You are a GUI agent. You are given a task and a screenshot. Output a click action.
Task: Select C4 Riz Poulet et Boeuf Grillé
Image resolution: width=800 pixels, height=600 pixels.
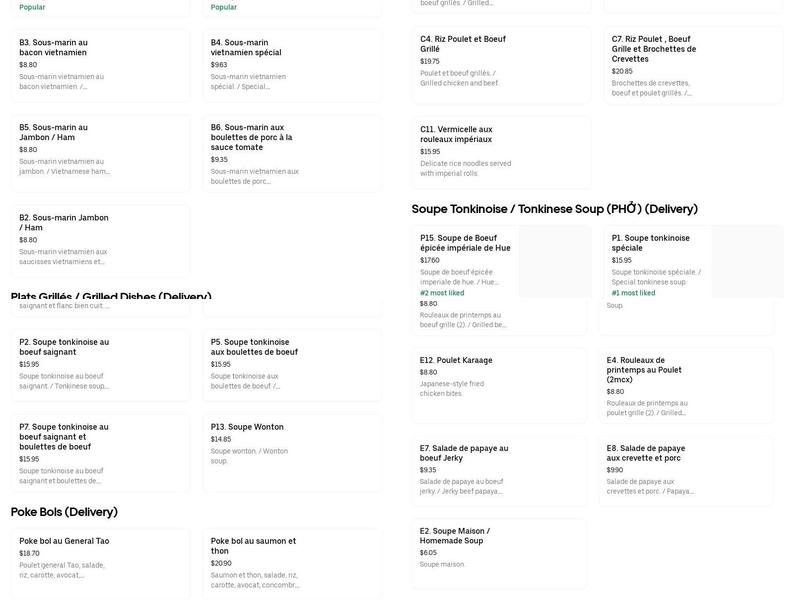click(500, 62)
